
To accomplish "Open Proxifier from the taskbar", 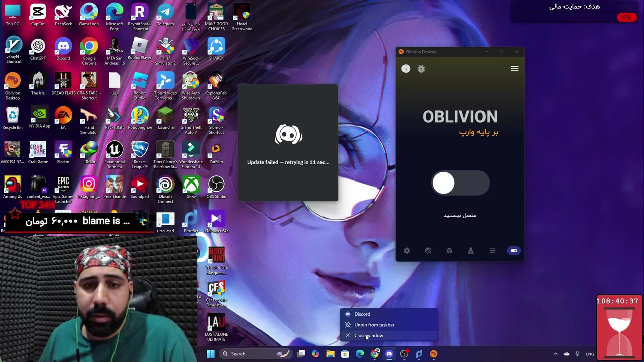I will [419, 354].
